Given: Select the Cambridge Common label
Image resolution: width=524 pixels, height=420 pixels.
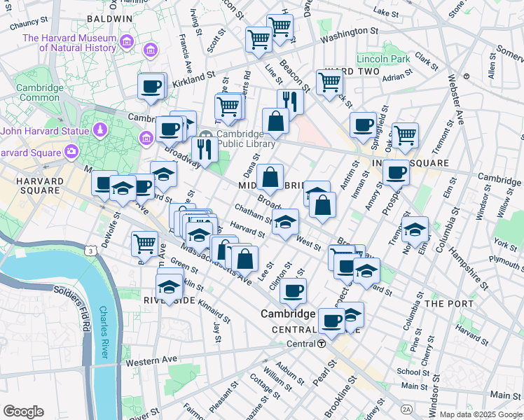Looking at the screenshot, I should tap(39, 92).
